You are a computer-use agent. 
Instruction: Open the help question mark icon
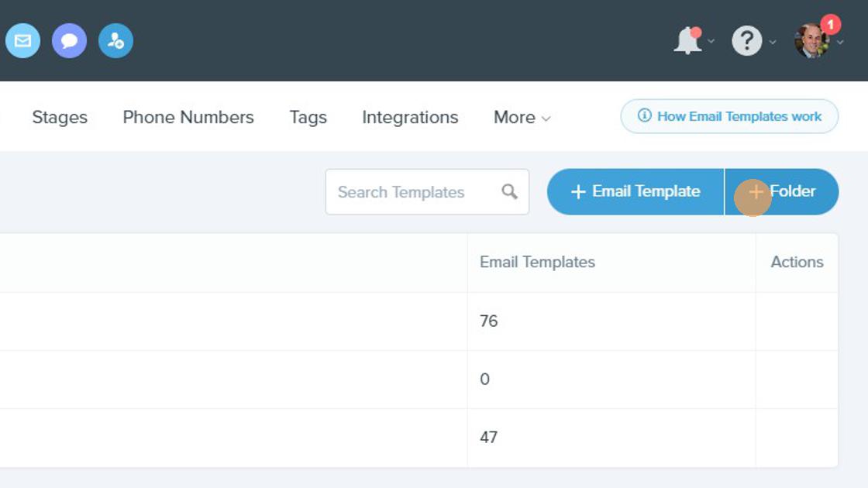(x=747, y=41)
